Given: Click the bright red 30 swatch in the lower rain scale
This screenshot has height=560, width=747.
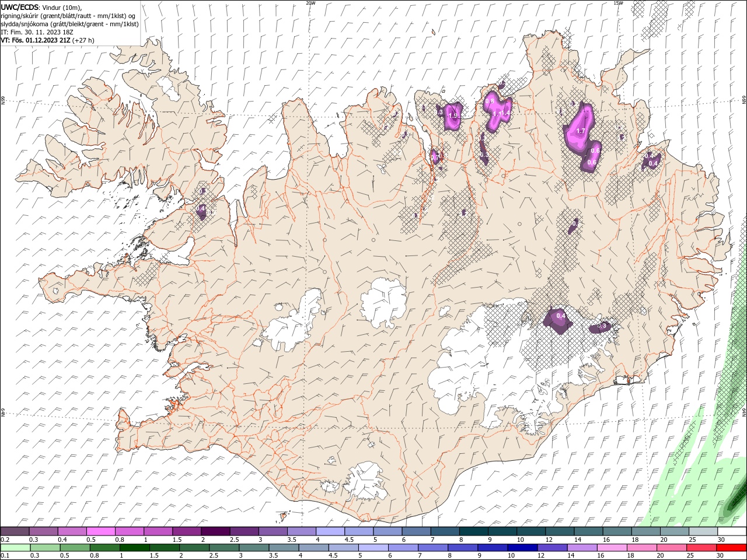Looking at the screenshot, I should pyautogui.click(x=731, y=547).
